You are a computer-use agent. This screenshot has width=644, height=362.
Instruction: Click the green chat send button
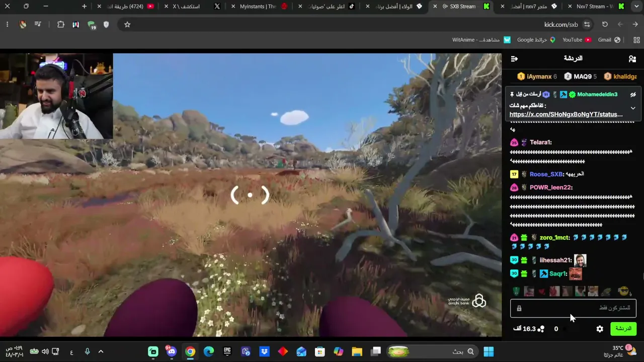(623, 329)
